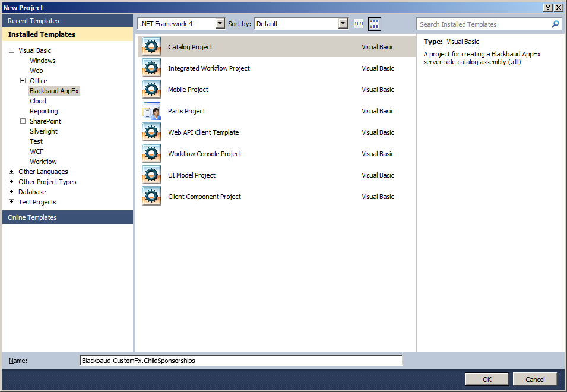The height and width of the screenshot is (392, 567).
Task: Click Visual Basic language text in Parts Project row
Action: tap(378, 111)
